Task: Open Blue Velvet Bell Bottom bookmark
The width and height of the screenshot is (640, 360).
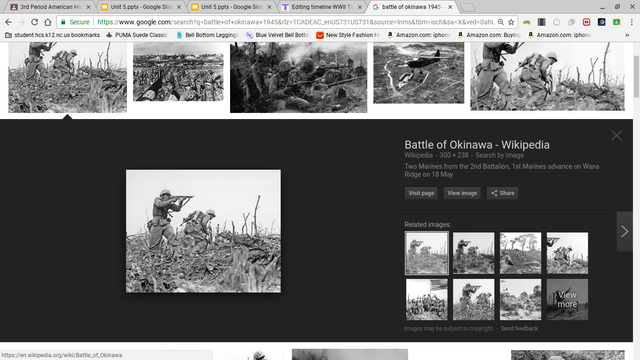Action: click(278, 35)
